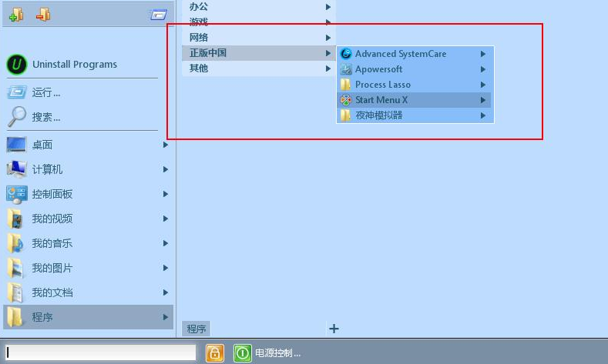
Task: Expand the 桌面 submenu arrow
Action: [166, 145]
